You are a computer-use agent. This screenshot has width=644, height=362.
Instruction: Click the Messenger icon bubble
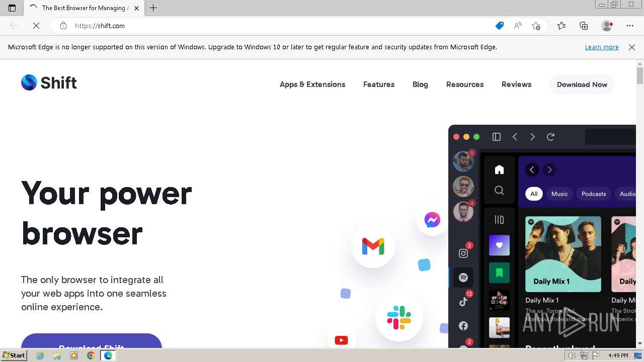[432, 220]
